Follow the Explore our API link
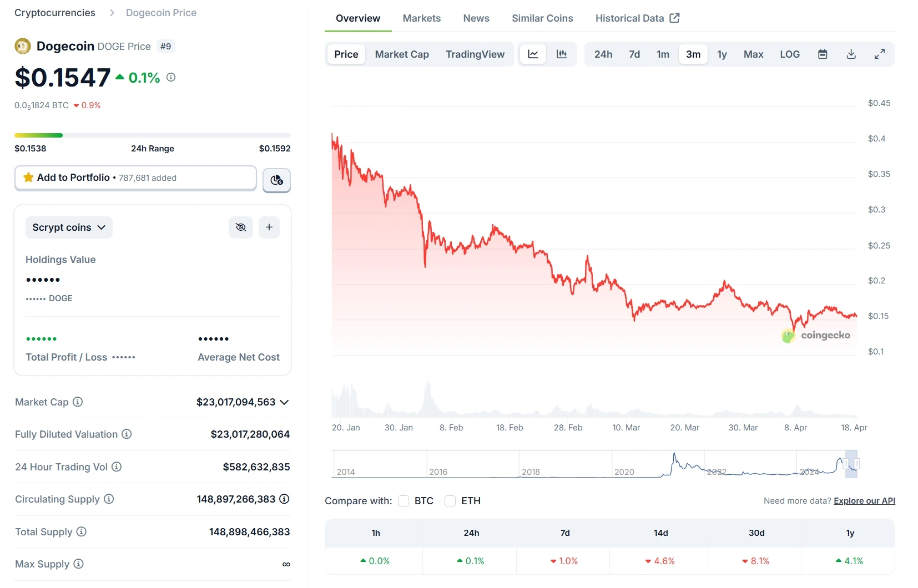 click(x=864, y=500)
